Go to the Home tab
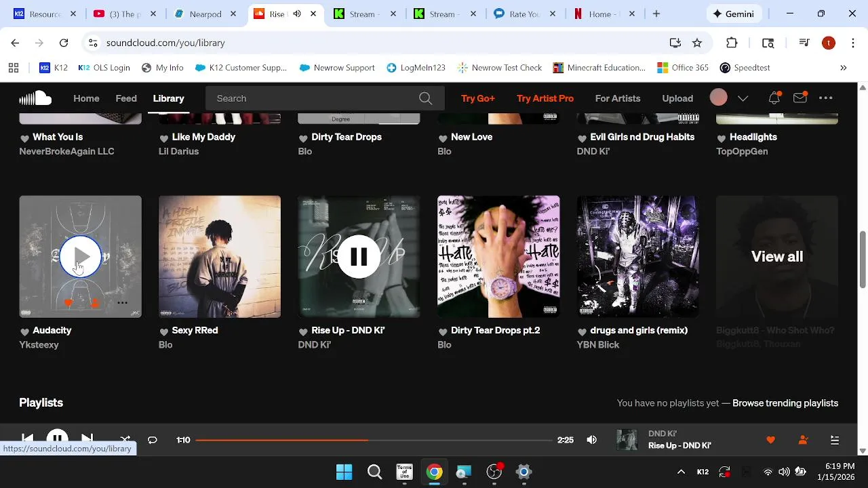Viewport: 868px width, 488px height. tap(86, 98)
